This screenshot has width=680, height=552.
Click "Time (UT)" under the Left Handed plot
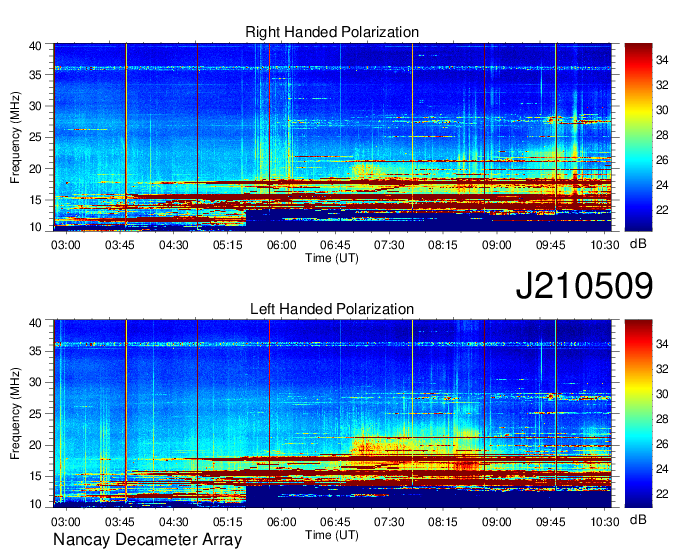click(332, 535)
